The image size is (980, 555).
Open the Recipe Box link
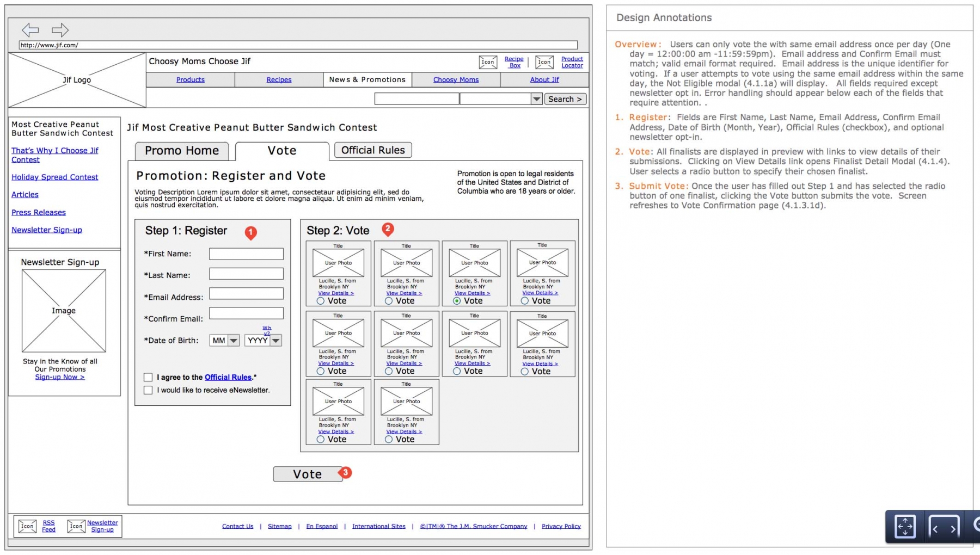[x=514, y=62]
